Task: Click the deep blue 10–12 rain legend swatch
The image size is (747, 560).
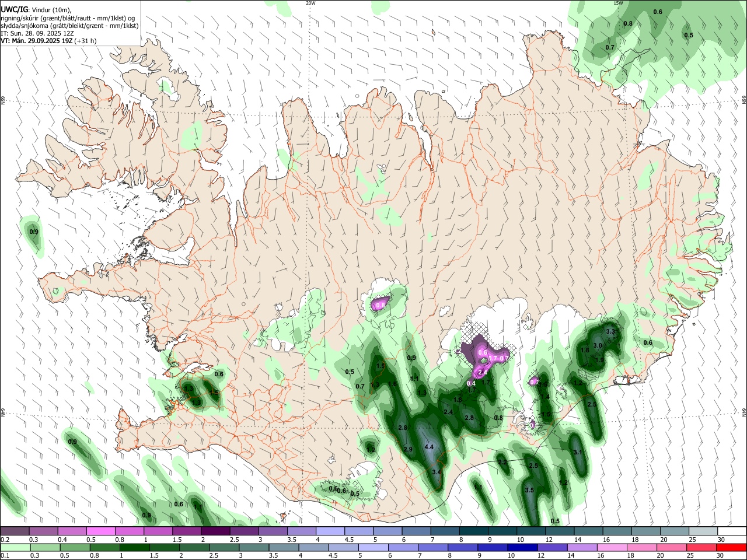Action: tap(522, 548)
